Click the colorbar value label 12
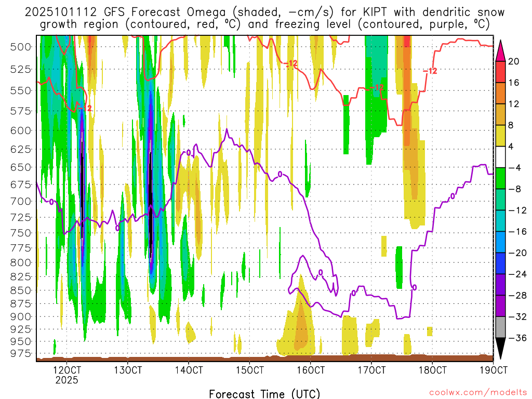532x399 pixels. (514, 104)
